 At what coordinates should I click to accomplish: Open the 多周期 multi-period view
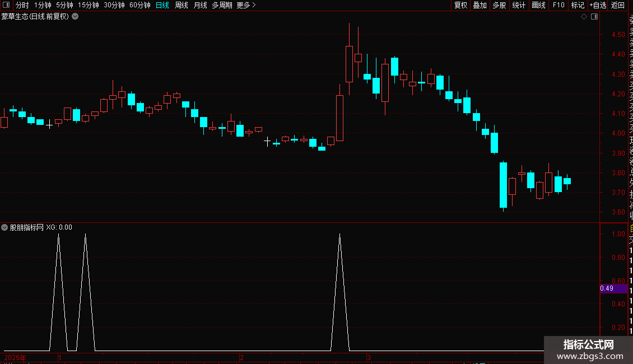(222, 5)
